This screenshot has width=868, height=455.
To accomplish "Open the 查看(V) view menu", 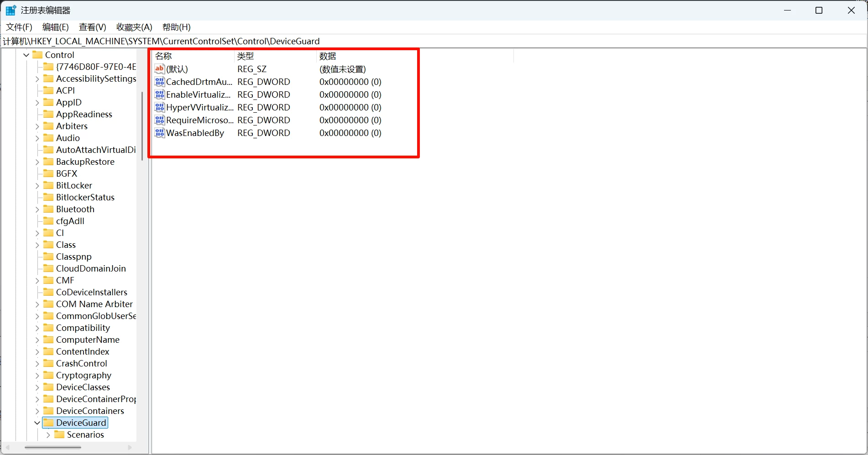I will tap(92, 27).
